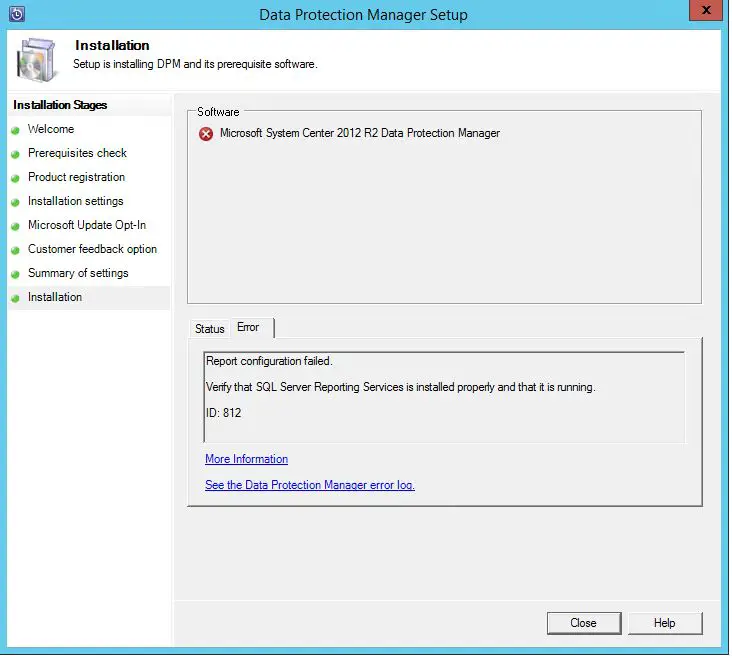Click the green dot beside Customer feedback option
The height and width of the screenshot is (658, 732).
(x=15, y=250)
